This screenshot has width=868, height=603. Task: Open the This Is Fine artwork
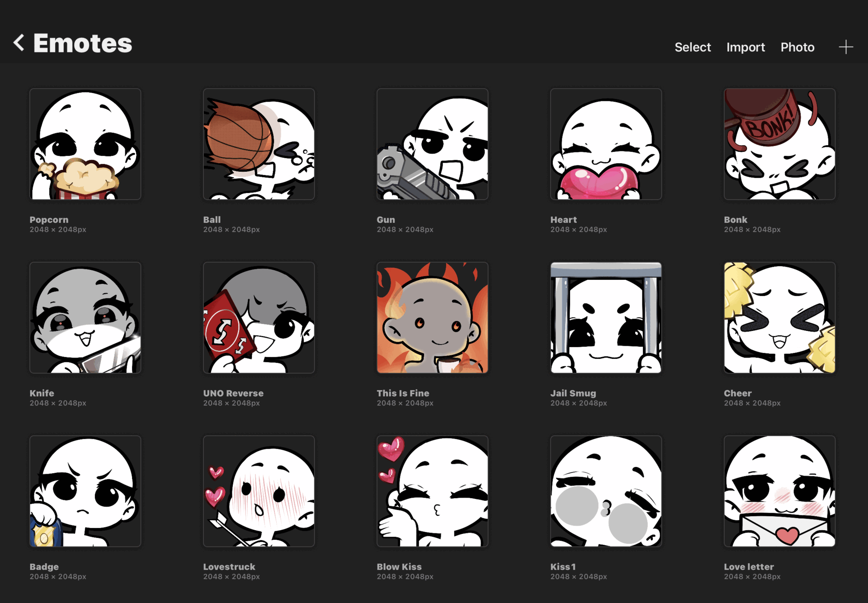433,318
